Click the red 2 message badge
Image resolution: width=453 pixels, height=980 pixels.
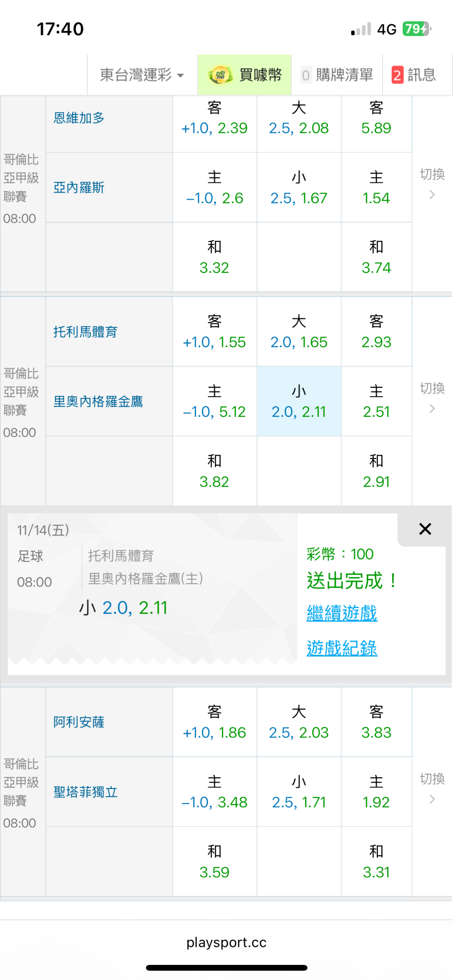[397, 75]
